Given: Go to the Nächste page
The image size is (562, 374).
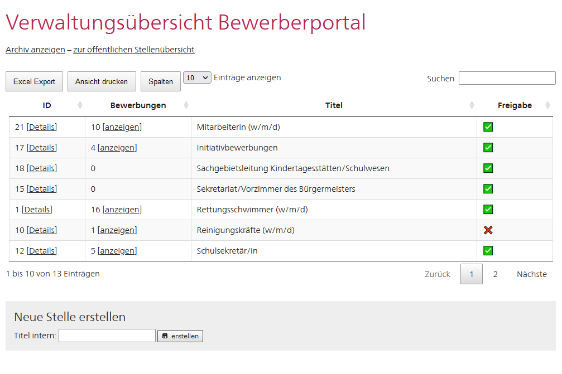Looking at the screenshot, I should [x=532, y=274].
